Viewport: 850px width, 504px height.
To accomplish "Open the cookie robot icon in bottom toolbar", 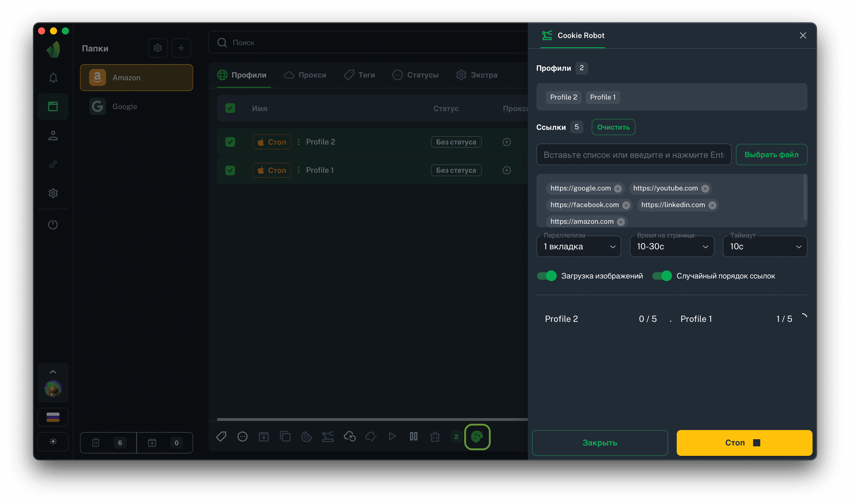I will click(477, 437).
